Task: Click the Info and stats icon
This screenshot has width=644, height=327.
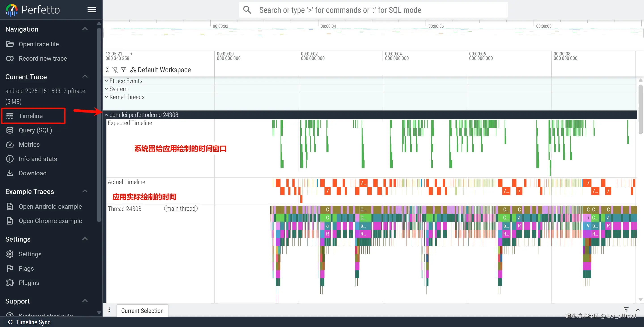Action: [10, 159]
